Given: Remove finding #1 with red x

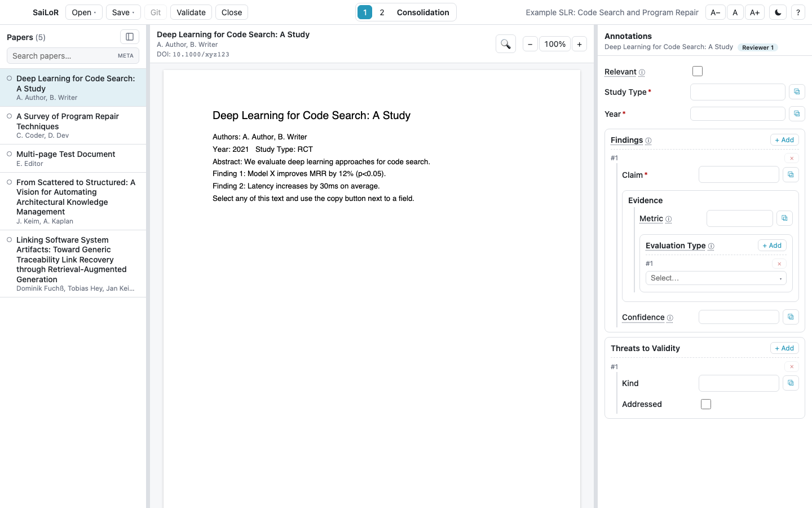Looking at the screenshot, I should click(792, 158).
